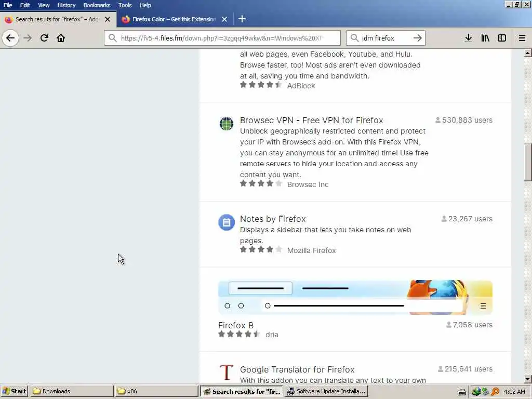Image resolution: width=532 pixels, height=399 pixels.
Task: Go back to the previous page
Action: pyautogui.click(x=10, y=38)
